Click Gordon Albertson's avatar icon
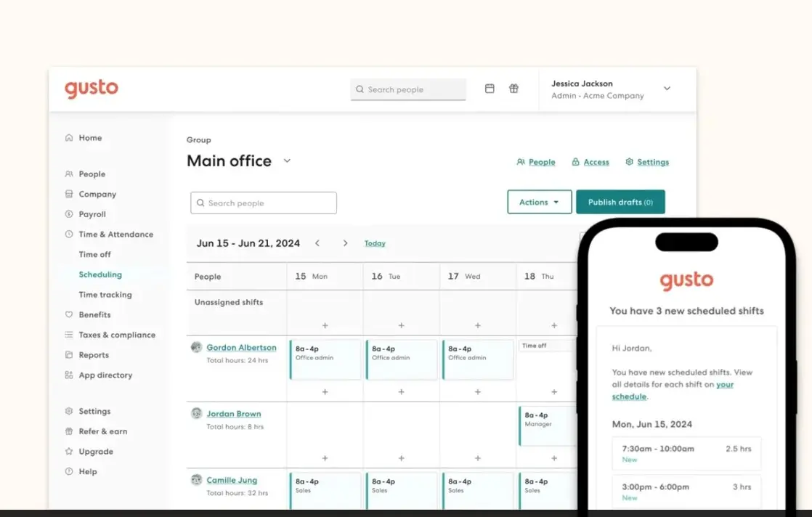 pos(196,347)
